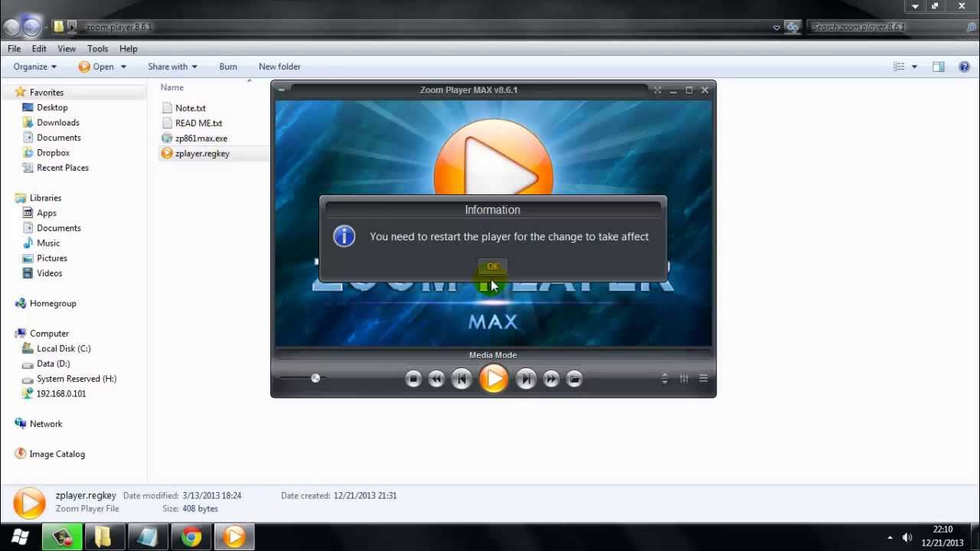Open the playlist icon in Zoom Player
Viewport: 980px width, 551px height.
703,378
